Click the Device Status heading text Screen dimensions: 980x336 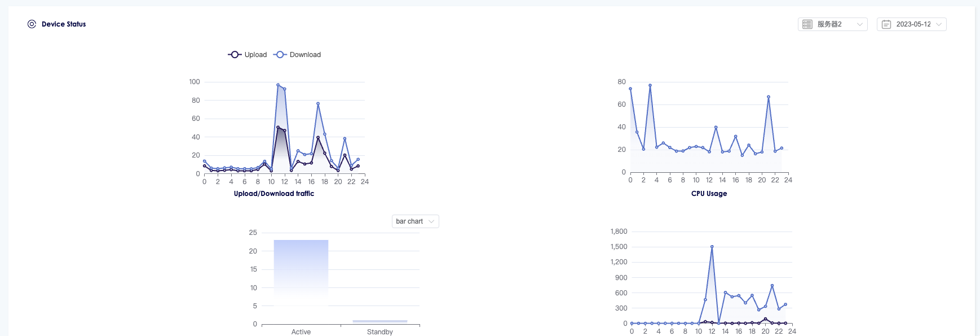pyautogui.click(x=64, y=24)
